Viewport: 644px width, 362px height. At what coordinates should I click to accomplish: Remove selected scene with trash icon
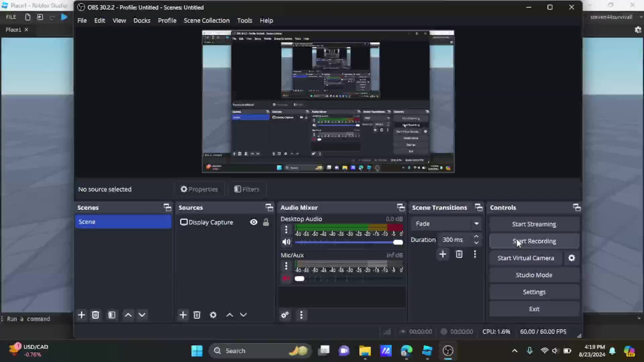(96, 315)
